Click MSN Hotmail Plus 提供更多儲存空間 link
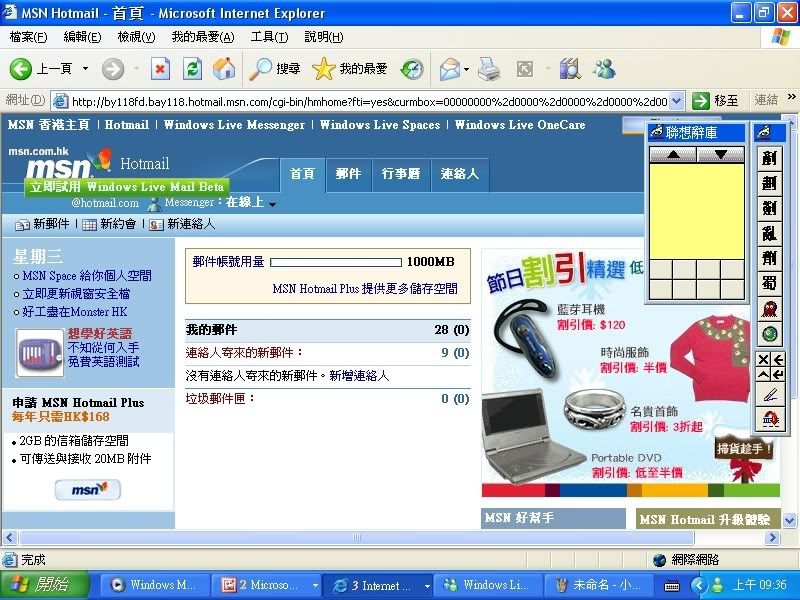 pyautogui.click(x=365, y=289)
